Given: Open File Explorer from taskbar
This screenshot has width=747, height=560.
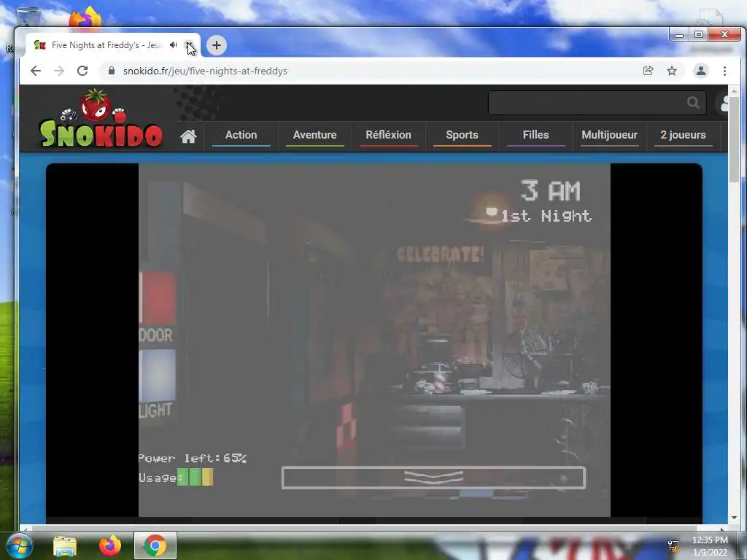Looking at the screenshot, I should [65, 545].
